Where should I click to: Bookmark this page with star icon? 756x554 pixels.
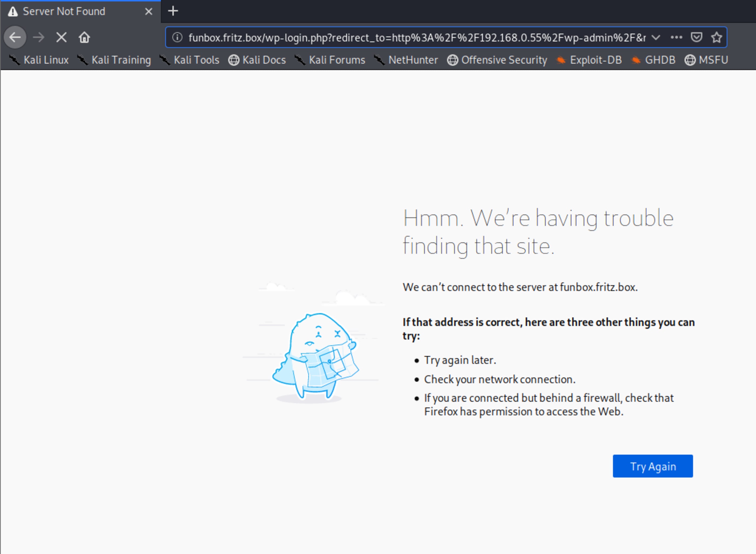point(716,37)
